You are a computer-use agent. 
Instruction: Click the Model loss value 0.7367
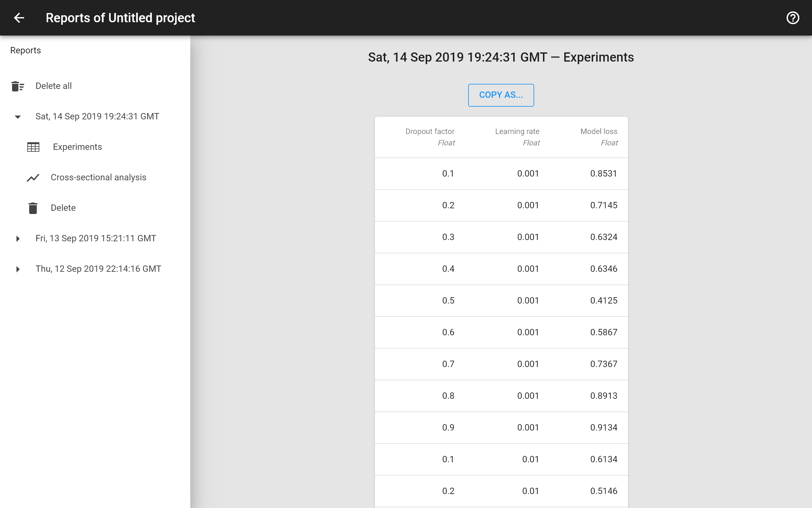pyautogui.click(x=604, y=364)
